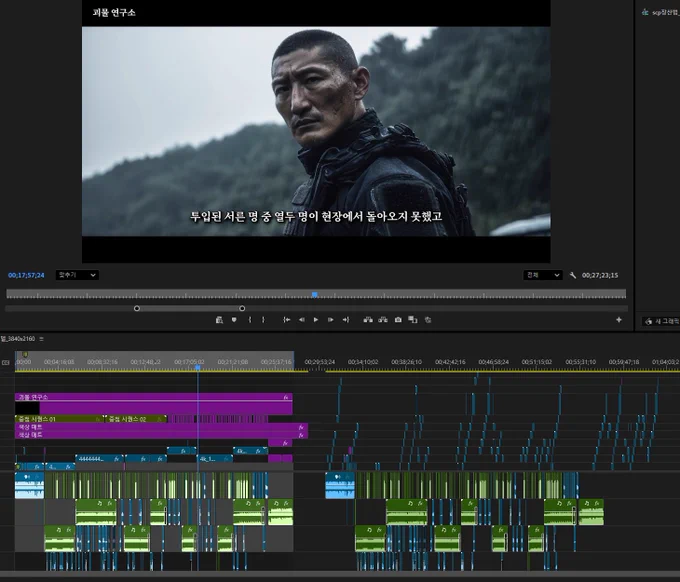Click the 새 그래픽 button in right panel
The height and width of the screenshot is (582, 680).
661,321
